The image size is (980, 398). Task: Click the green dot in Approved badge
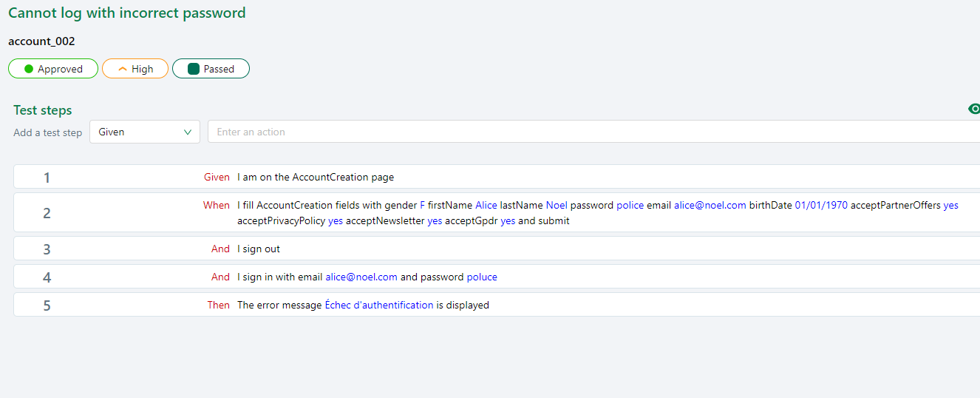(29, 69)
